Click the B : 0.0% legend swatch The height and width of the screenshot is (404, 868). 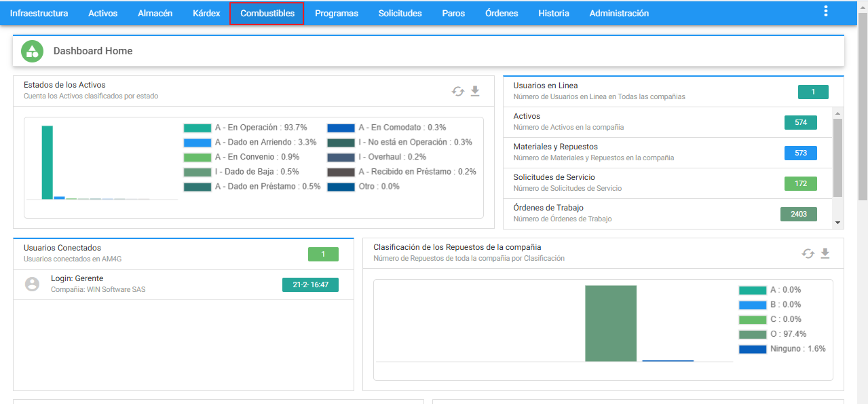tap(753, 305)
